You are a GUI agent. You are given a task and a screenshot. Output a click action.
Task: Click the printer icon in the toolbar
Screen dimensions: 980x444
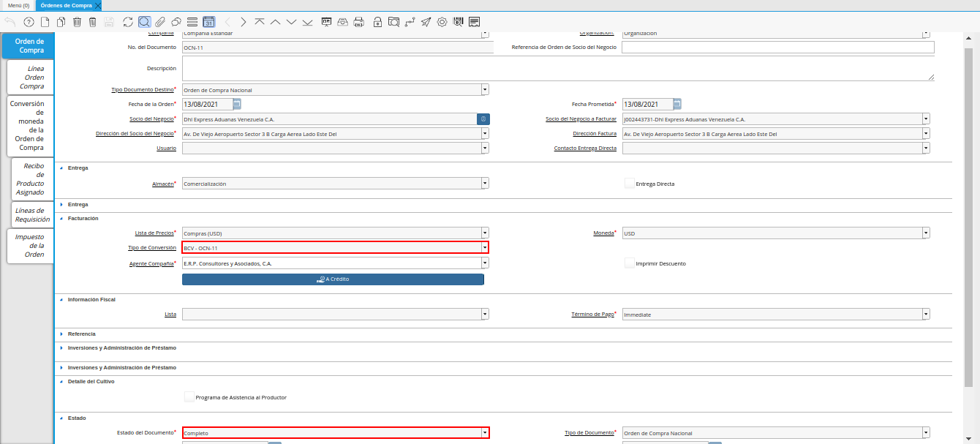tap(358, 22)
